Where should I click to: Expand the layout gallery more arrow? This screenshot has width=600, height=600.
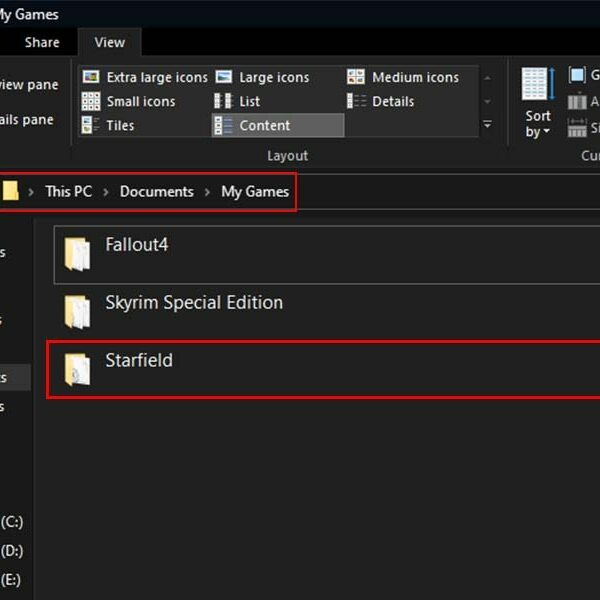point(488,124)
